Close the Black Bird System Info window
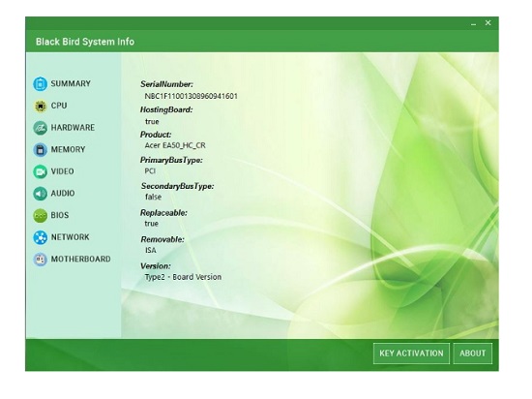 [488, 22]
